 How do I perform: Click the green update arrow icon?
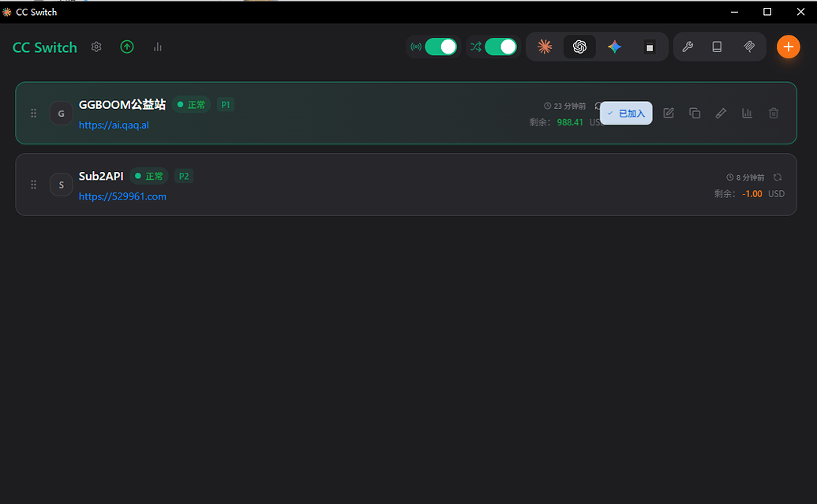point(126,47)
